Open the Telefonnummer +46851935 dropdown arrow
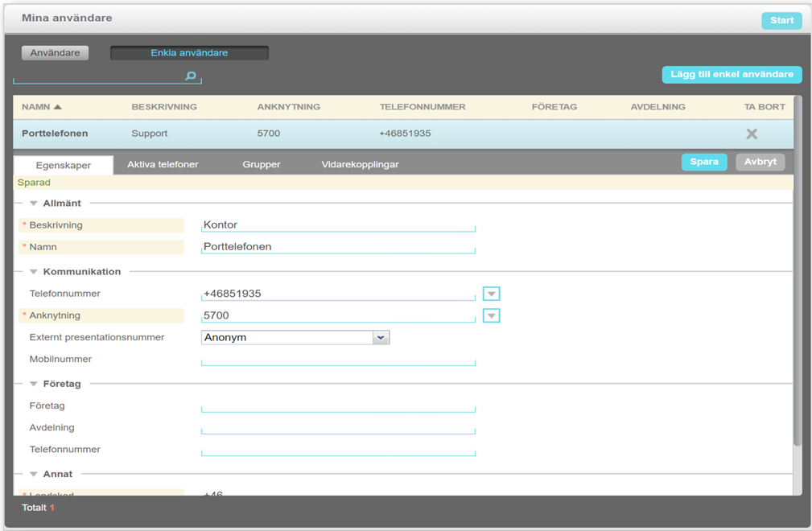The image size is (812, 531). [x=491, y=294]
